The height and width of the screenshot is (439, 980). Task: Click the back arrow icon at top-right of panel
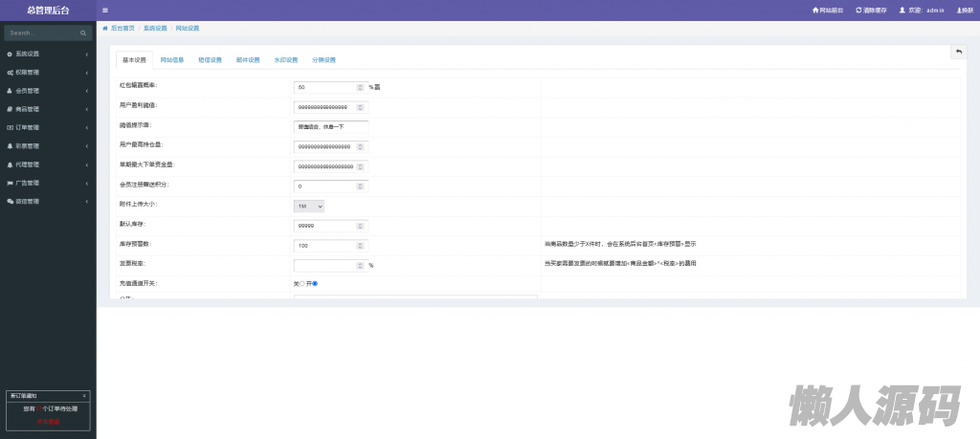click(958, 52)
